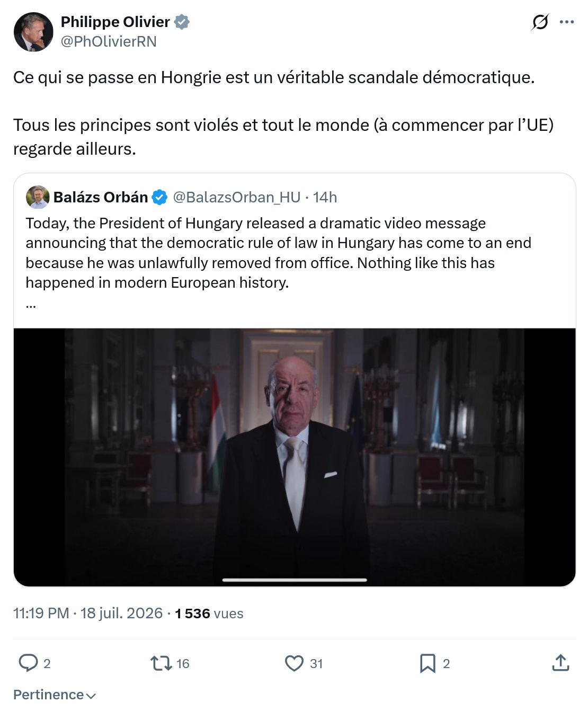Image resolution: width=588 pixels, height=711 pixels.
Task: Click Balázs Orbán's blue verified checkmark
Action: [159, 198]
